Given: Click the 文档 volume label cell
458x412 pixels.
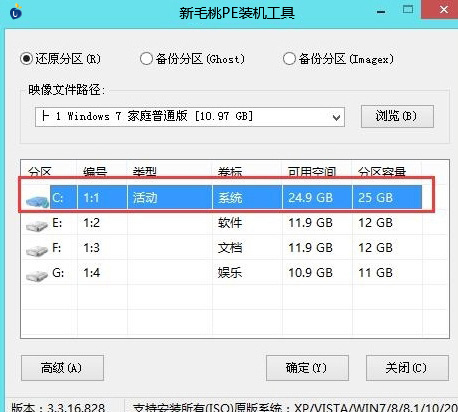Looking at the screenshot, I should [x=230, y=248].
